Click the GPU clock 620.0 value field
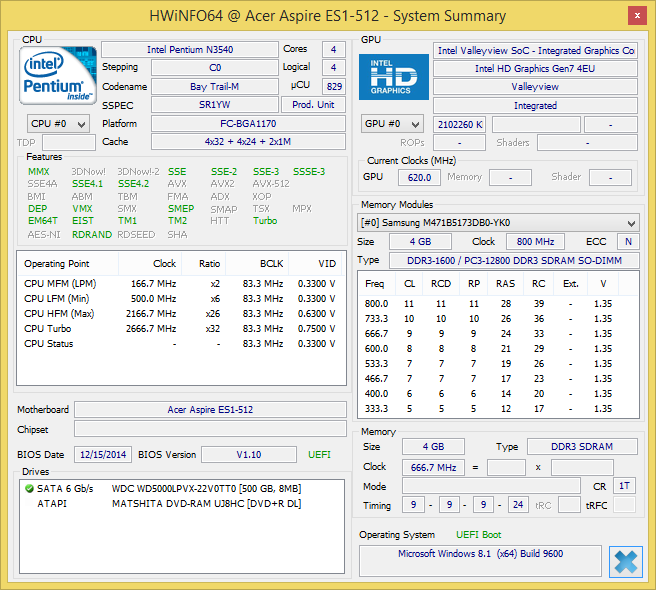This screenshot has height=590, width=656. coord(418,177)
